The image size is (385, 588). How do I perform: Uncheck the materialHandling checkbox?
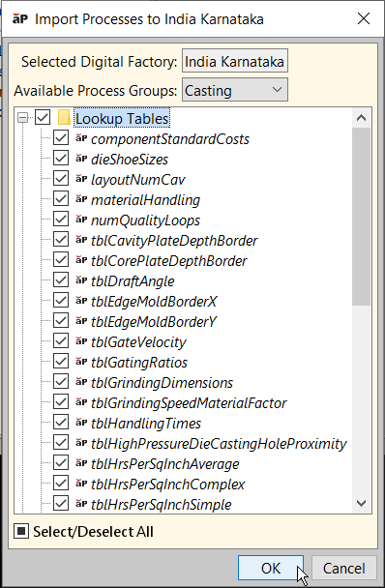click(61, 199)
